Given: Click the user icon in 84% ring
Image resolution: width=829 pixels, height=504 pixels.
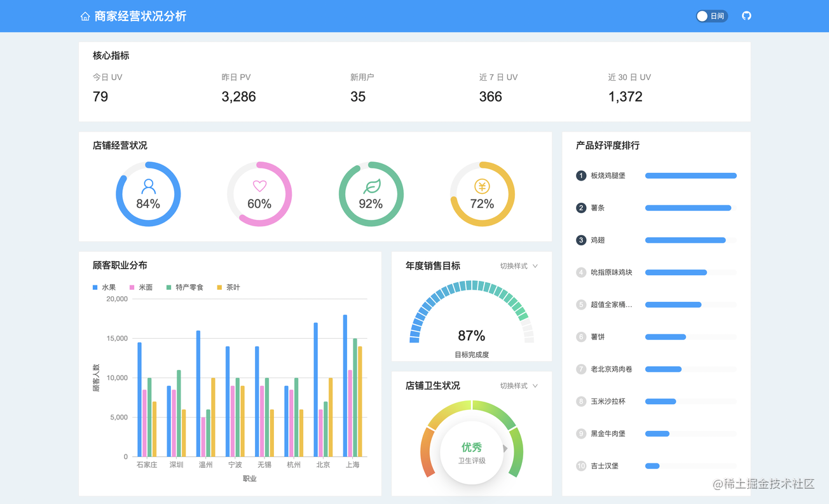Looking at the screenshot, I should point(148,186).
